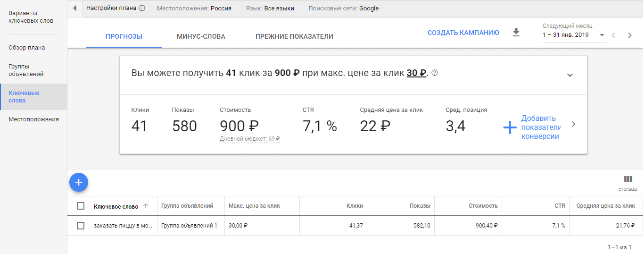The image size is (644, 254).
Task: Click the Создать кампанию button
Action: tap(463, 33)
